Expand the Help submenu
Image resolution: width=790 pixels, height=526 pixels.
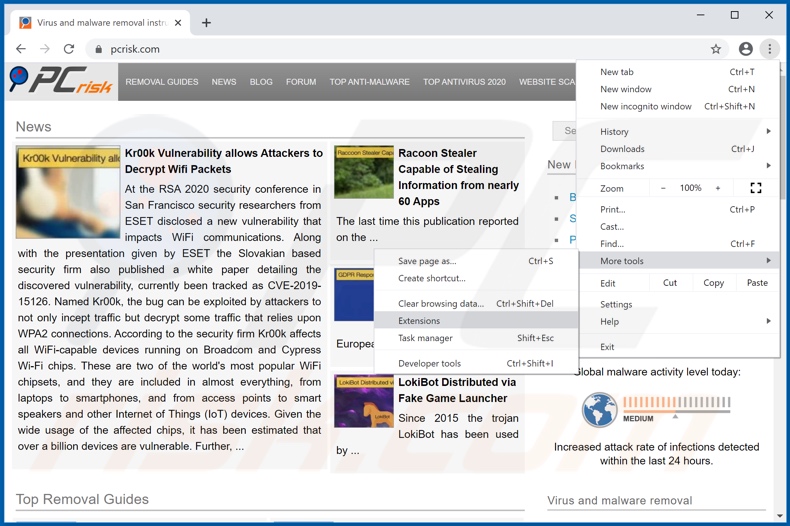click(x=685, y=322)
